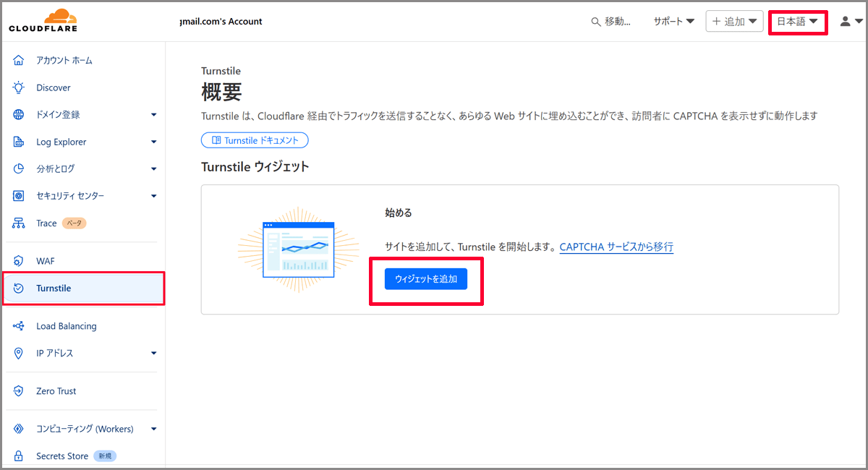Expand the セキュリティ センター arrow
This screenshot has height=470, width=868.
[153, 196]
